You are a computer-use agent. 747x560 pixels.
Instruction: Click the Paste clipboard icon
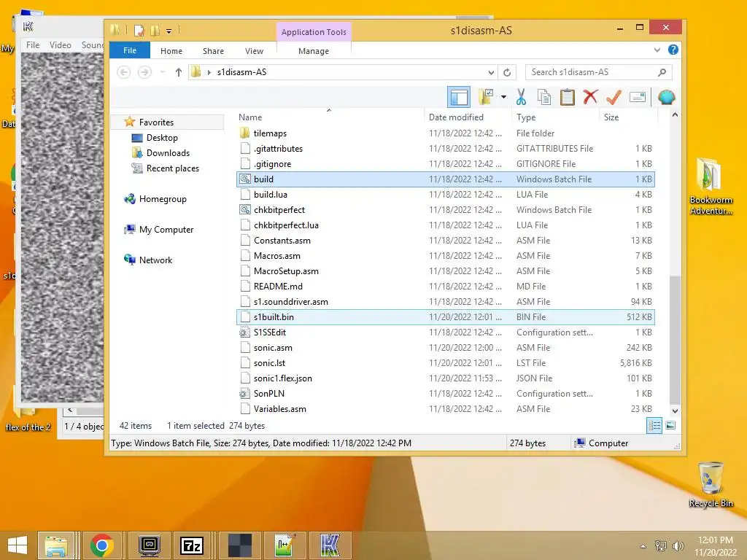click(x=567, y=97)
